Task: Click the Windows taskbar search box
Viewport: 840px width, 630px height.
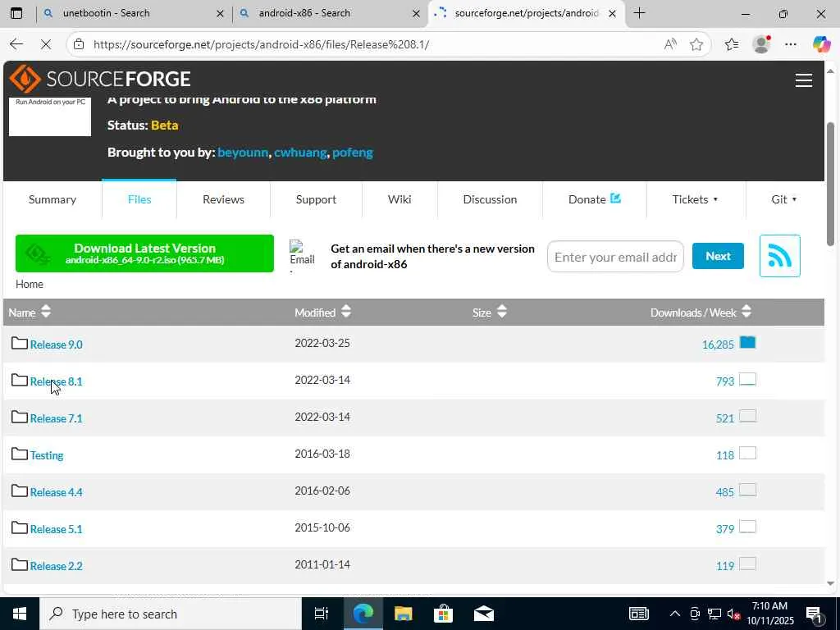Action: pyautogui.click(x=171, y=614)
